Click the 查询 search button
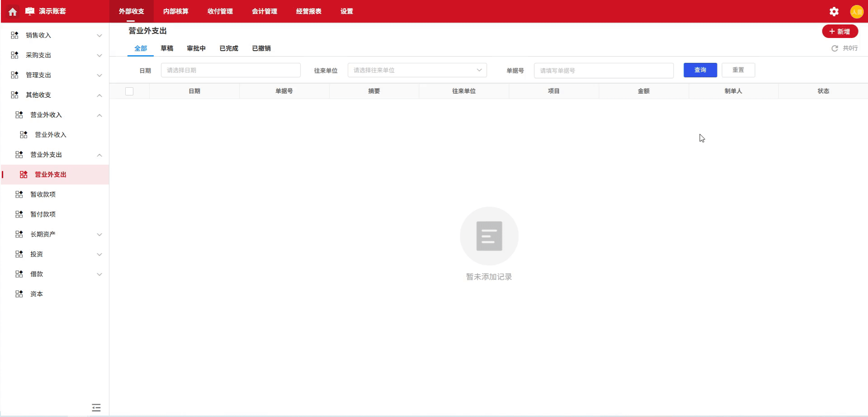 (x=700, y=70)
